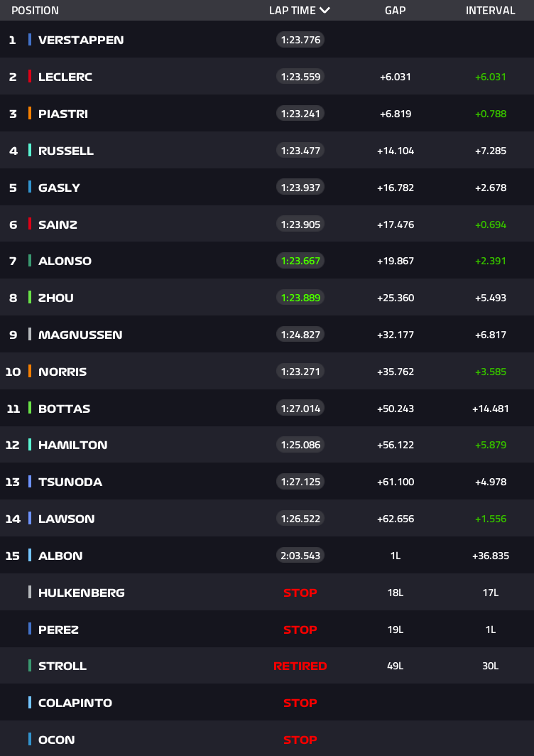Click the POSITION column header

coord(35,10)
